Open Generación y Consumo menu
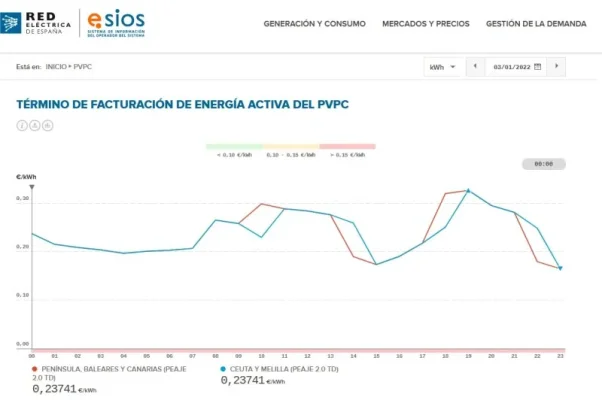Screen dimensions: 602x400 [314, 24]
